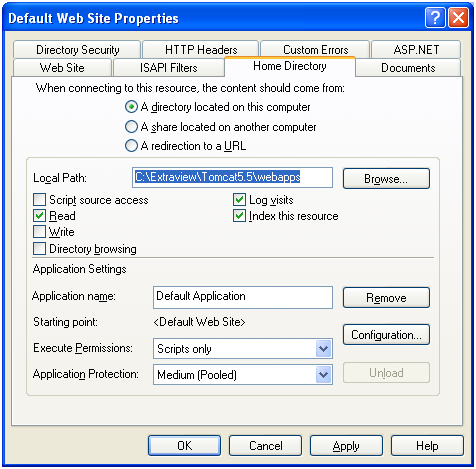Open the ISAPI Filters tab
Screen dimensions: 476x469
(x=169, y=68)
